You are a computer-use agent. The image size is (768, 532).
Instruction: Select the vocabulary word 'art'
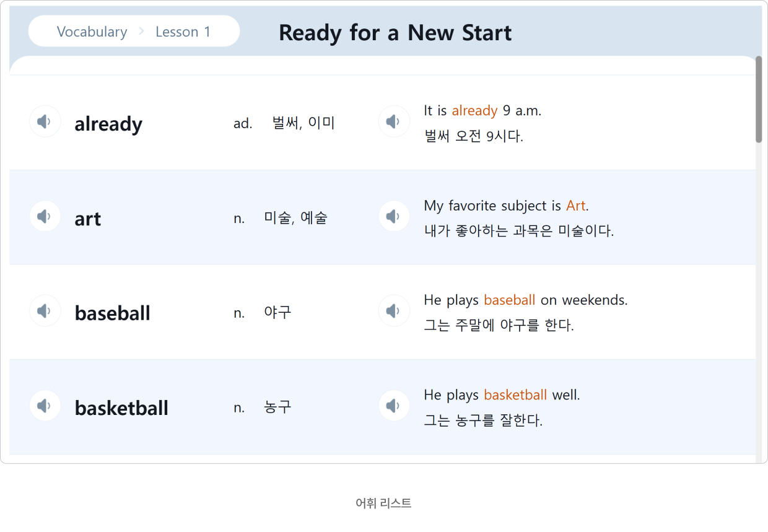(88, 219)
